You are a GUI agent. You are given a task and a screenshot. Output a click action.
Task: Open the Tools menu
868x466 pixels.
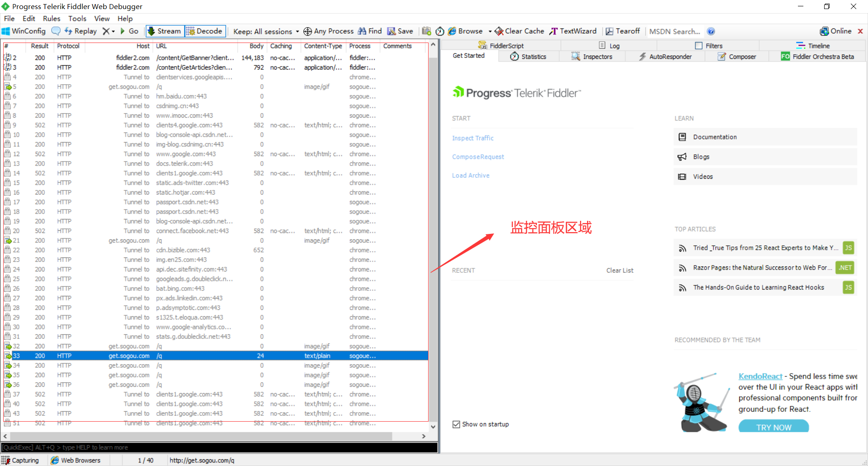click(77, 19)
